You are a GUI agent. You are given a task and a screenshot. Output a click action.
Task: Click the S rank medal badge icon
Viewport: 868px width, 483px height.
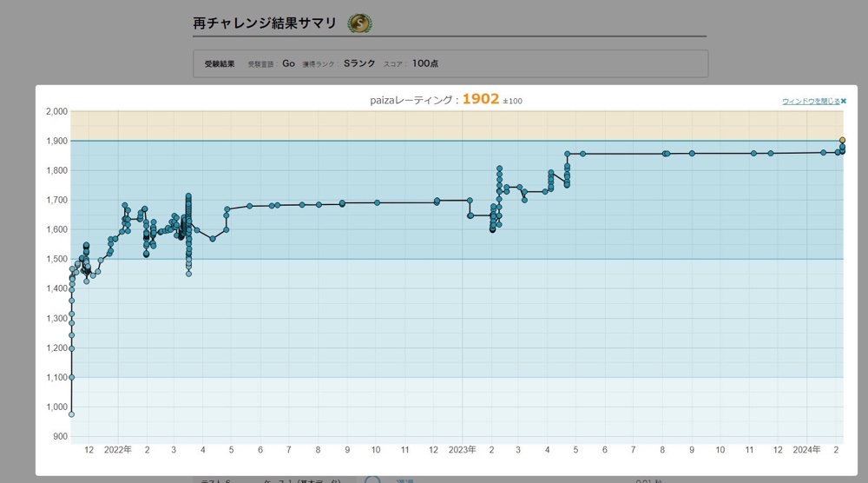click(x=360, y=23)
